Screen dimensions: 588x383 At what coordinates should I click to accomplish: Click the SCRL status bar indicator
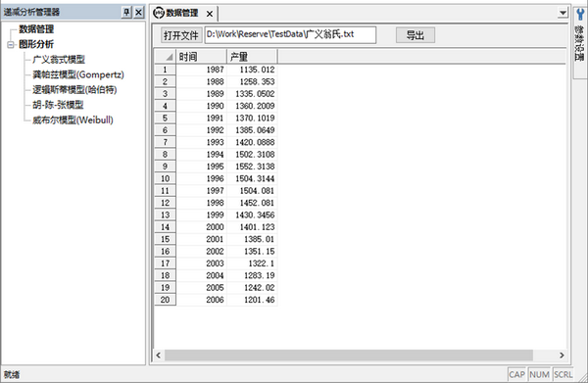click(563, 374)
